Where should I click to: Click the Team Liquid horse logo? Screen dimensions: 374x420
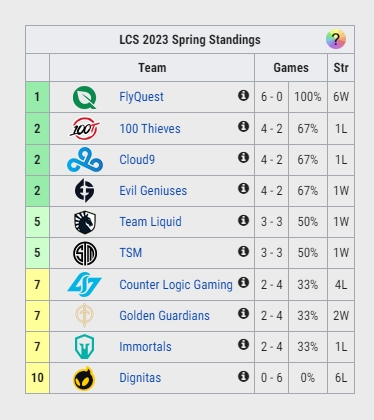[x=85, y=222]
